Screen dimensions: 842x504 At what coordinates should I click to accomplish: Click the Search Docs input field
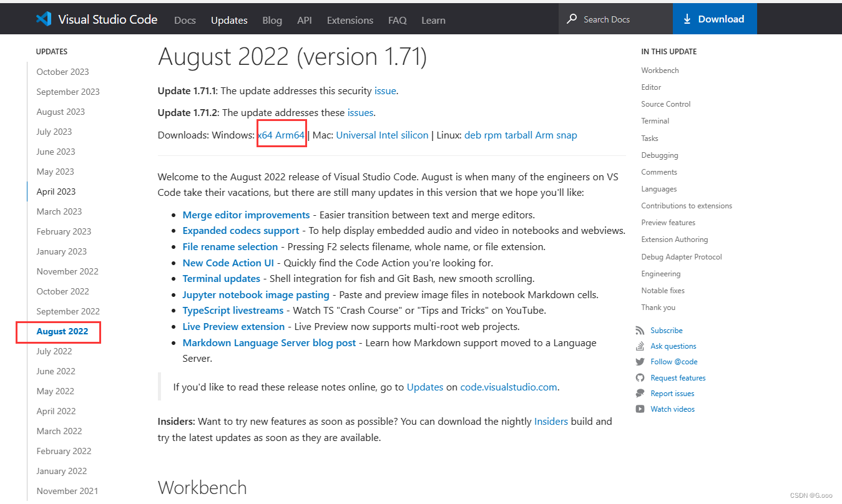pyautogui.click(x=615, y=19)
